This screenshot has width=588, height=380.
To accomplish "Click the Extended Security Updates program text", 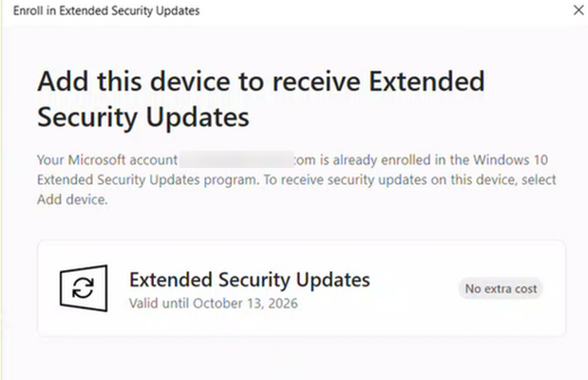I will (148, 180).
